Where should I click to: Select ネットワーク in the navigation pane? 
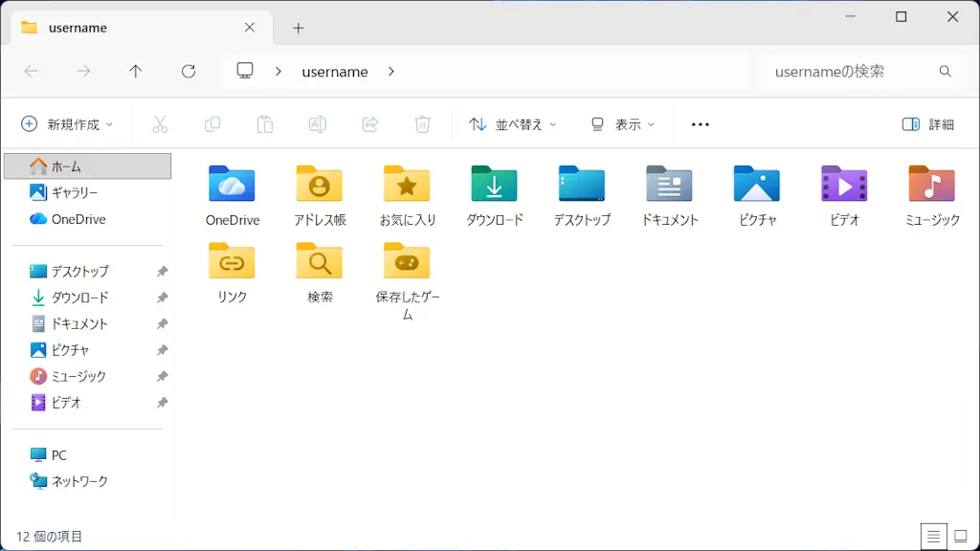point(79,481)
